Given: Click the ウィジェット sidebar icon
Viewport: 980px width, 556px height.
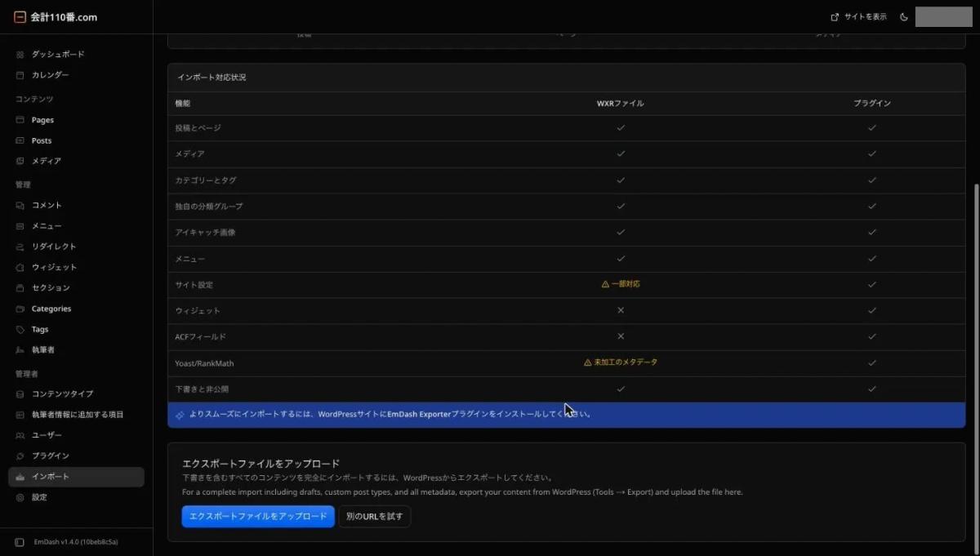Looking at the screenshot, I should click(x=20, y=267).
